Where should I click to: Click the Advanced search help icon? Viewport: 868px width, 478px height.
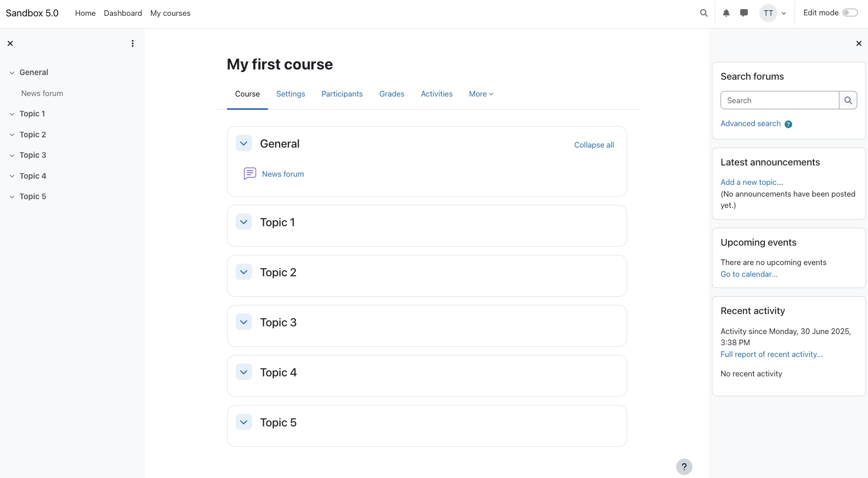[x=788, y=124]
